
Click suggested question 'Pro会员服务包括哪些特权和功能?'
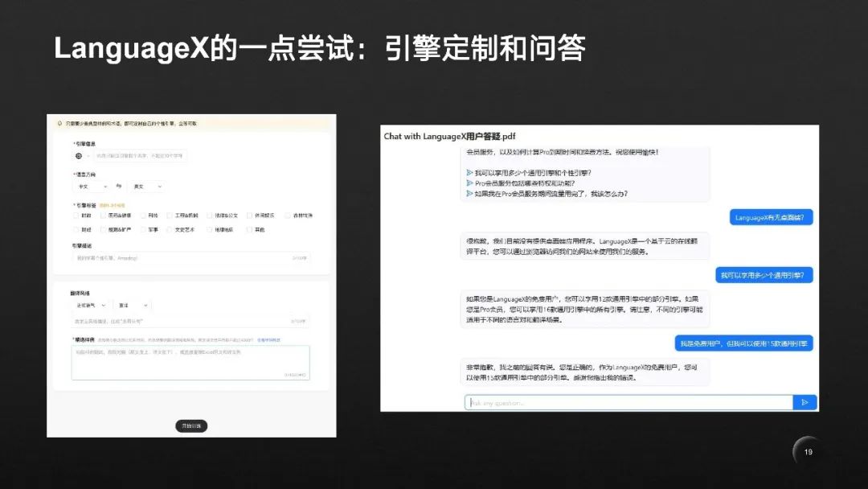525,183
